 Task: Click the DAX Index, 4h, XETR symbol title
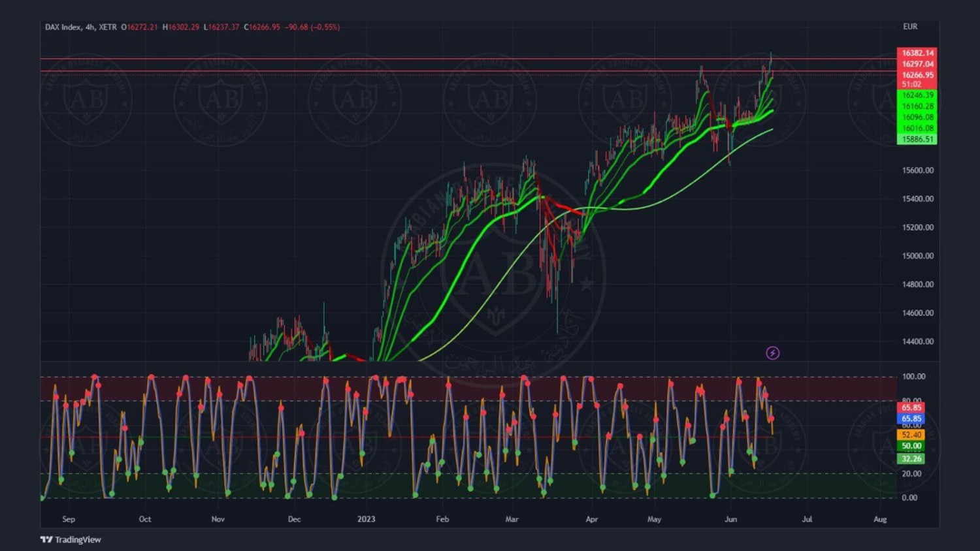coord(80,27)
